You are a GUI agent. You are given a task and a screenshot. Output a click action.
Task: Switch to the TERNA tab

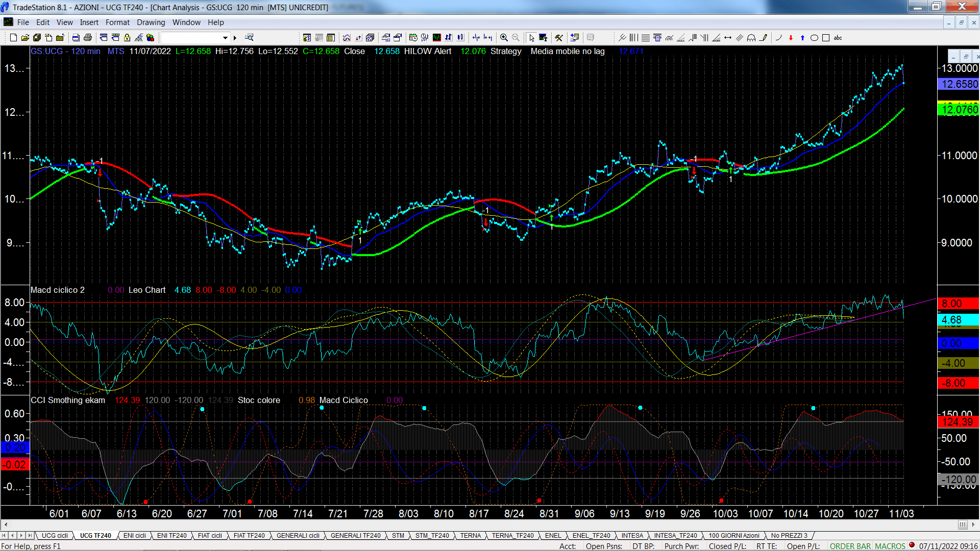[x=470, y=536]
